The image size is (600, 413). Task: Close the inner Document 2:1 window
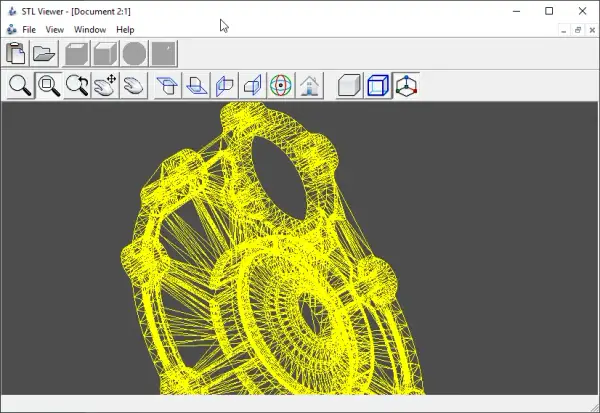[x=592, y=30]
